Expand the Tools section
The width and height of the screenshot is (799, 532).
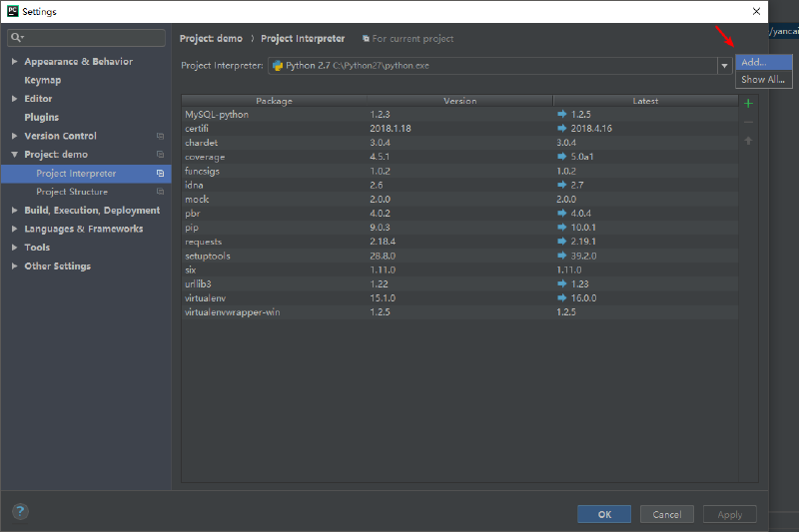(x=14, y=247)
